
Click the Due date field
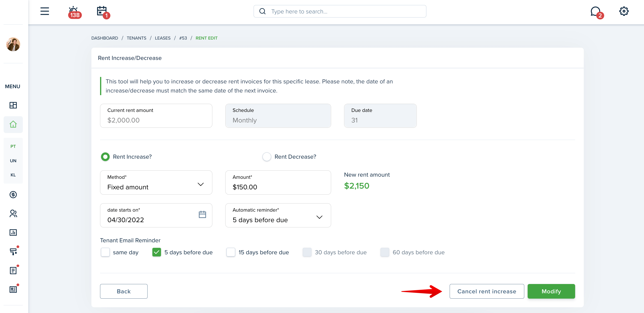[380, 116]
